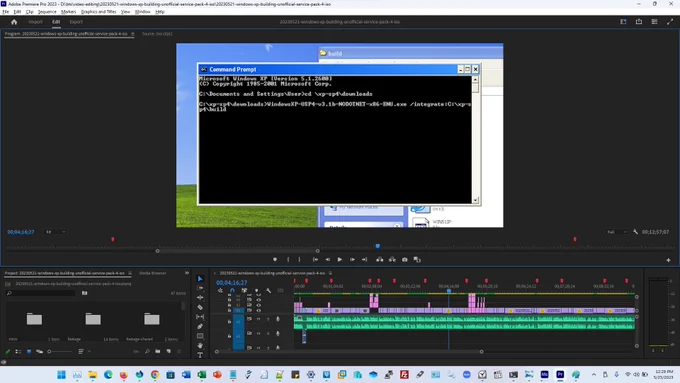
Task: Step forward one frame
Action: (352, 259)
